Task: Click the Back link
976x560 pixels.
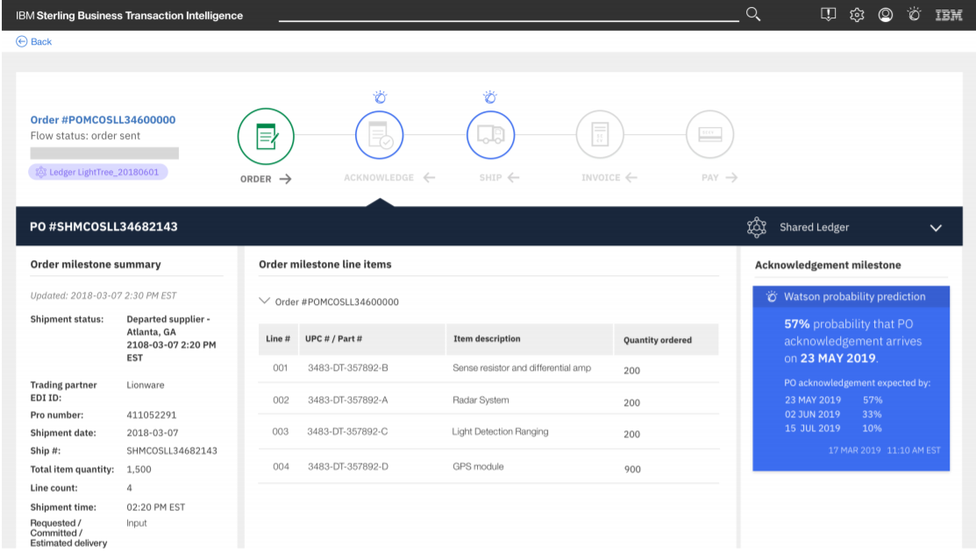Action: (41, 42)
